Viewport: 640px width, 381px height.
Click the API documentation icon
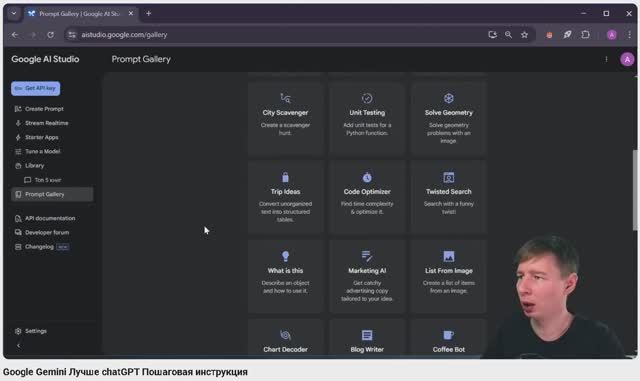click(18, 218)
